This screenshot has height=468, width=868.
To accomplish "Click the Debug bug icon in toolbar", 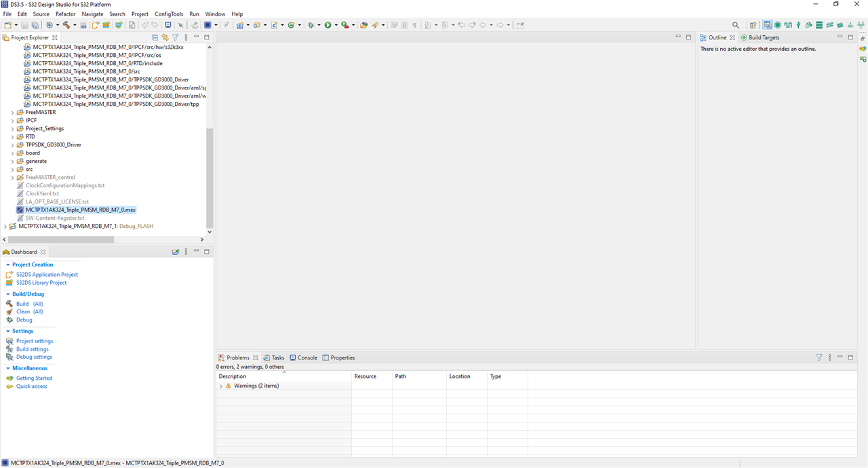I will (311, 25).
